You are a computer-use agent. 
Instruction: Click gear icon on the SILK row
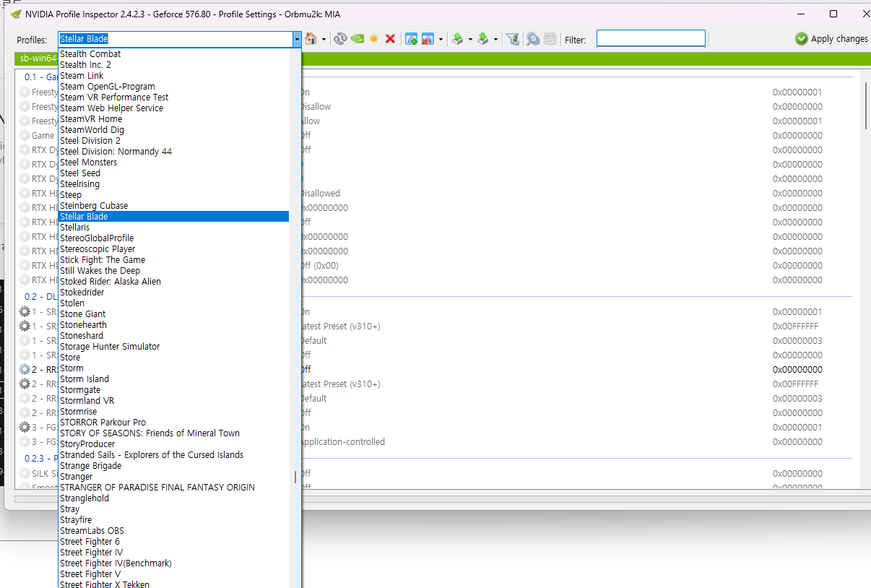(x=25, y=474)
